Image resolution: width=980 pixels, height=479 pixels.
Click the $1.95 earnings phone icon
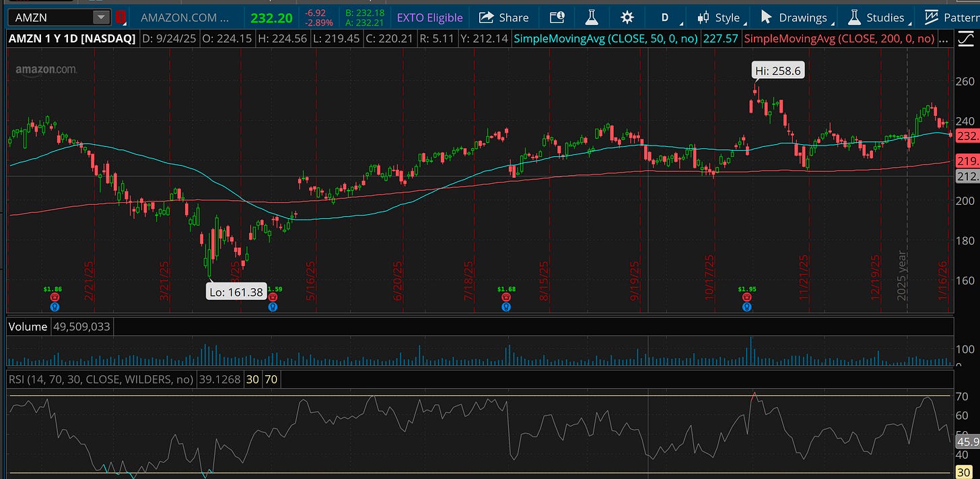pos(746,297)
